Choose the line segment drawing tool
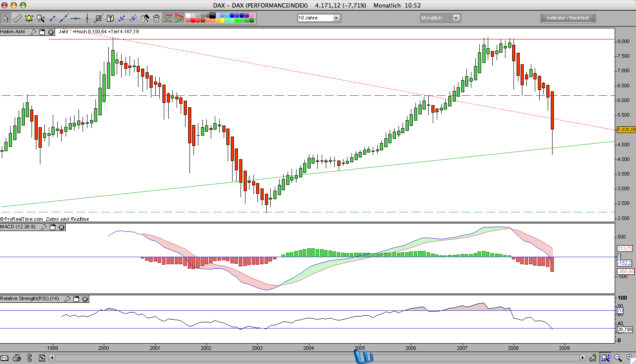Viewport: 636px width, 364px height. coord(52,18)
